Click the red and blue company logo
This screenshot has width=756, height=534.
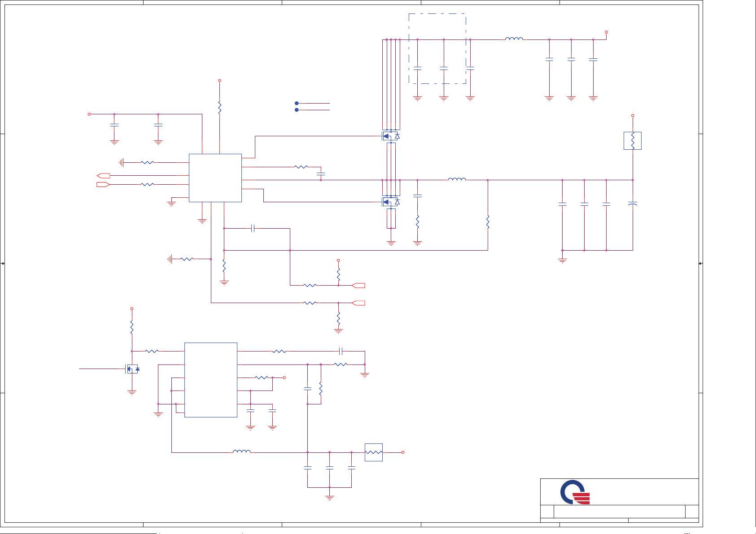coord(575,492)
